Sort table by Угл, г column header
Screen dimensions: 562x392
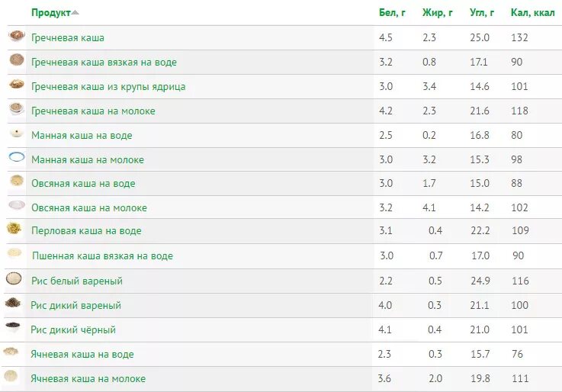482,12
